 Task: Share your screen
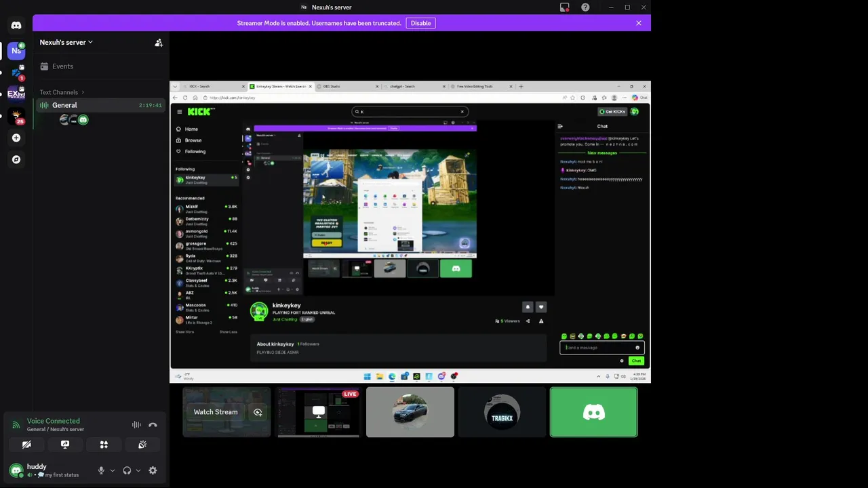coord(65,445)
